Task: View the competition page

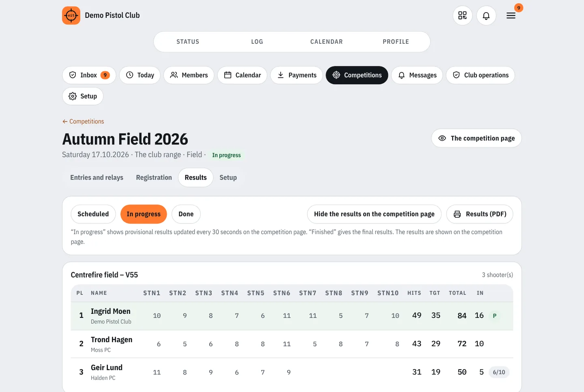Action: pyautogui.click(x=477, y=138)
